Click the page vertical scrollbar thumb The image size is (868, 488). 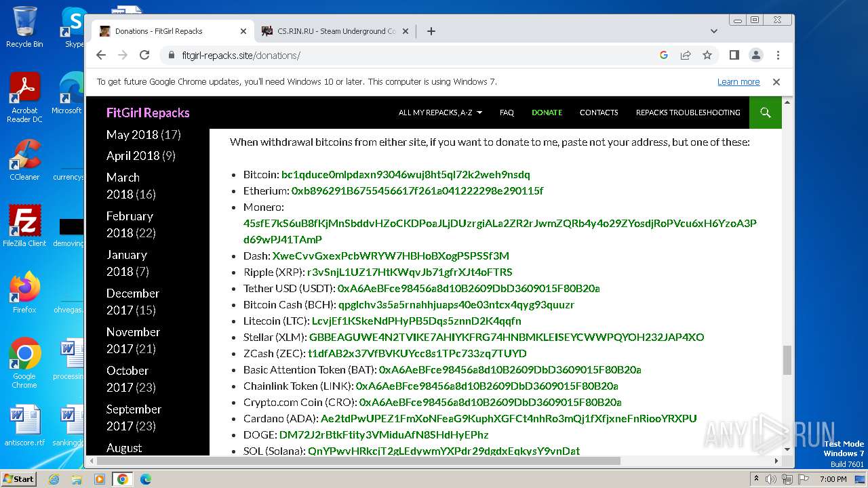coord(787,359)
